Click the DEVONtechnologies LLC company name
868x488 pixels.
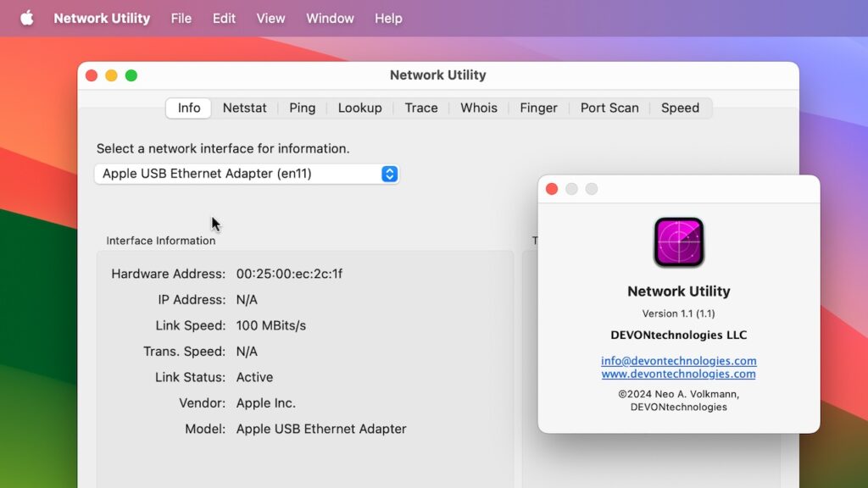pos(679,335)
